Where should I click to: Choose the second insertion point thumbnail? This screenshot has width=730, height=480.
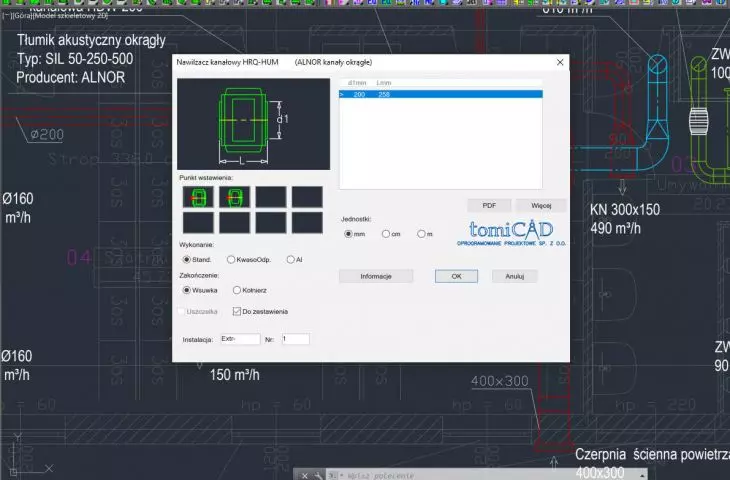234,197
